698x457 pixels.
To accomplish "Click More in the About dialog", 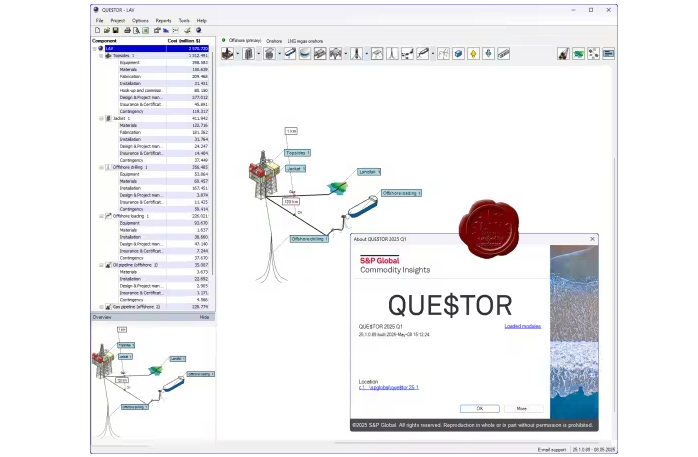I will click(522, 408).
